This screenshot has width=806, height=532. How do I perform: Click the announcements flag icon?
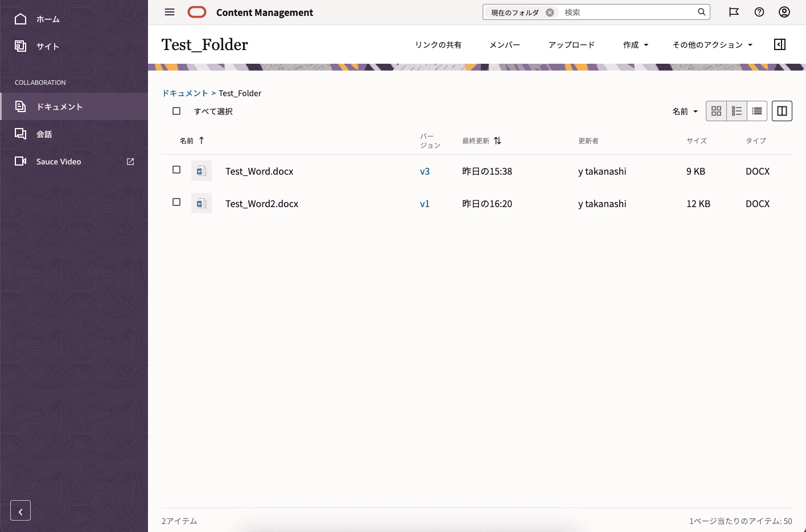[734, 12]
